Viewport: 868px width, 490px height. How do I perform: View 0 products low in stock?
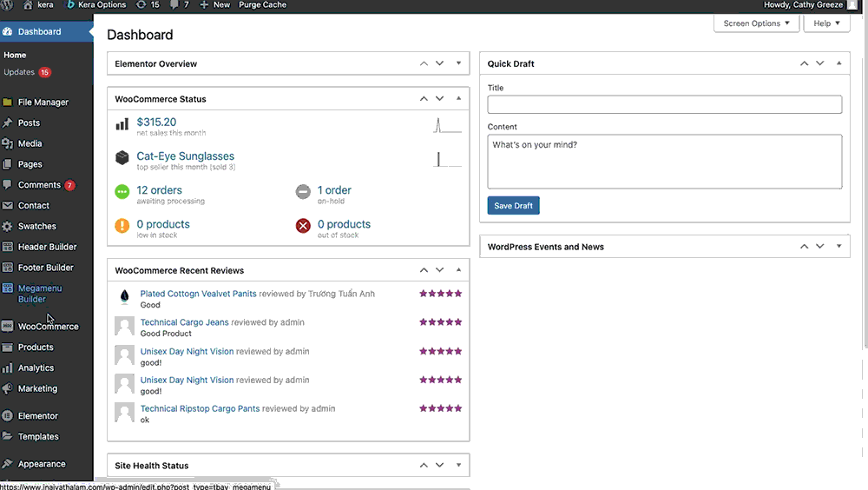[163, 224]
